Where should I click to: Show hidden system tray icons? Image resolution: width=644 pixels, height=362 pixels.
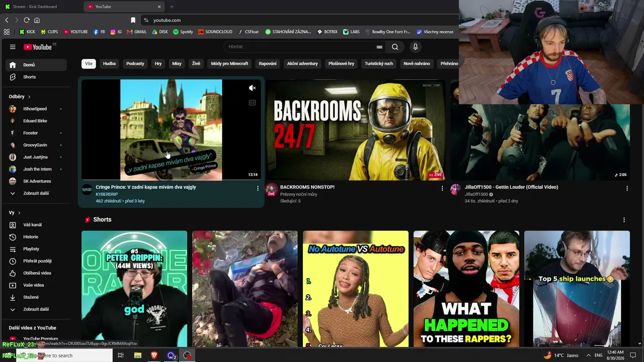coord(588,355)
